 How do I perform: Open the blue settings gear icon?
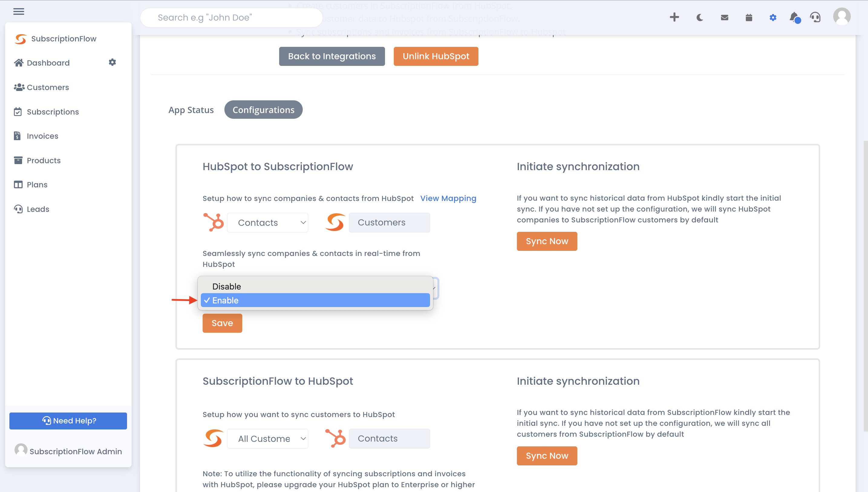point(773,18)
